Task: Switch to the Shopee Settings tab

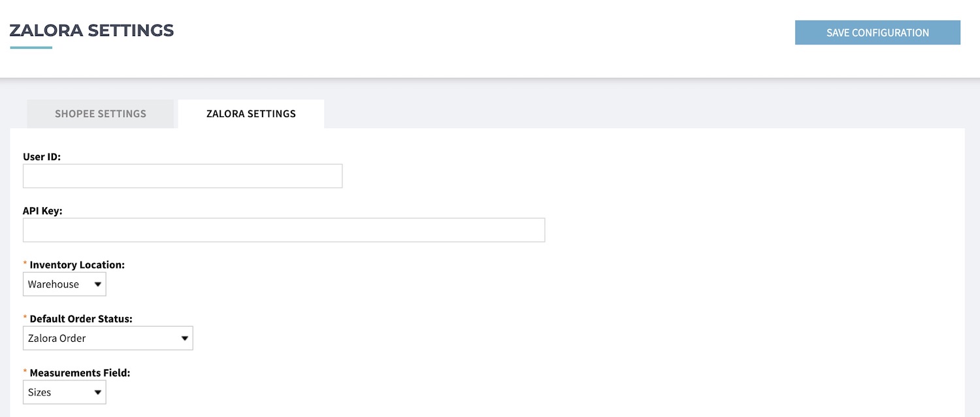Action: pos(101,114)
